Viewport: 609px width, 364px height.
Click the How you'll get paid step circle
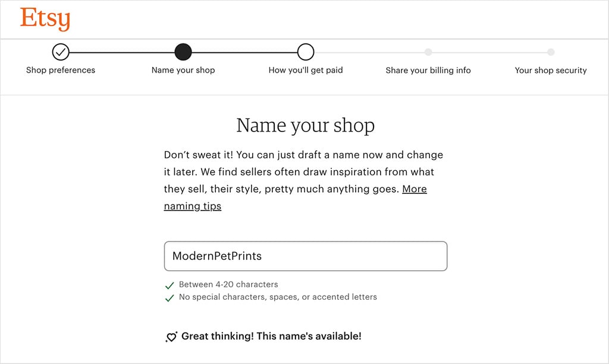(x=306, y=52)
